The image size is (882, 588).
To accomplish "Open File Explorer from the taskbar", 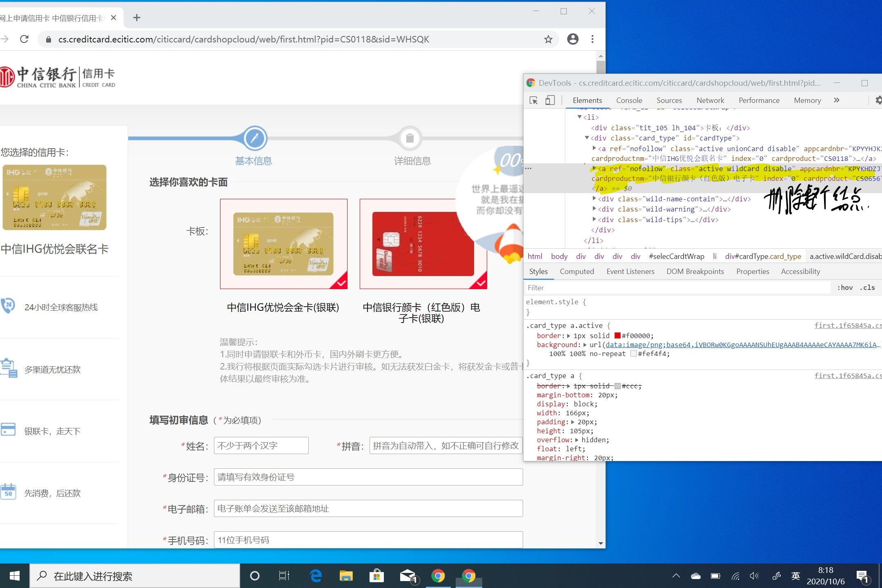I will click(x=346, y=576).
